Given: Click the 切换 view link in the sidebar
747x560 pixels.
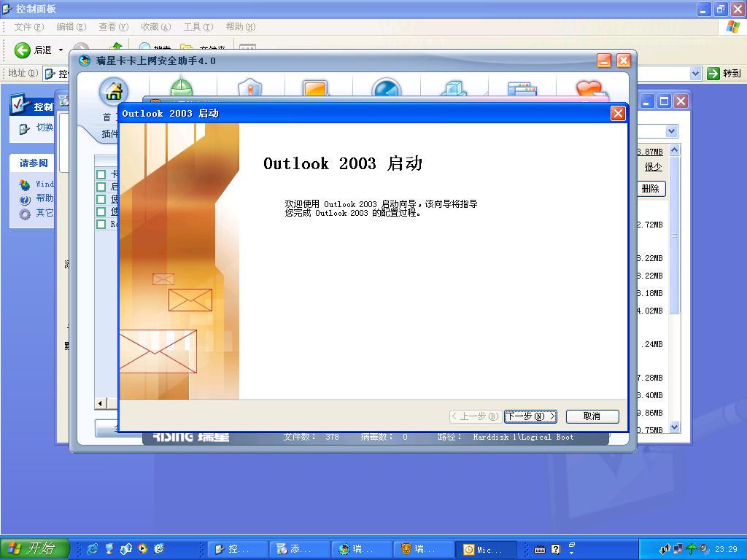Looking at the screenshot, I should [44, 128].
